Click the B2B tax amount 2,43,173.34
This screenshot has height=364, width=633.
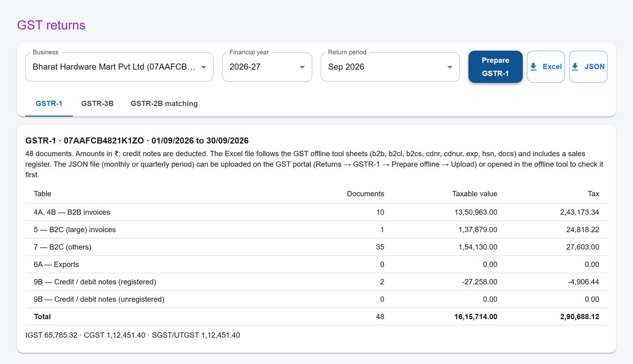(580, 212)
